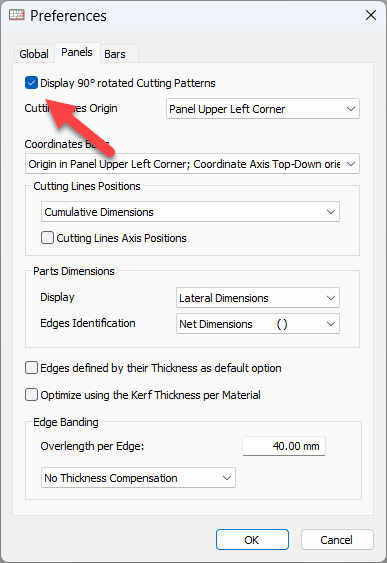Close the Preferences dialog with X
387x563 pixels.
pyautogui.click(x=371, y=15)
